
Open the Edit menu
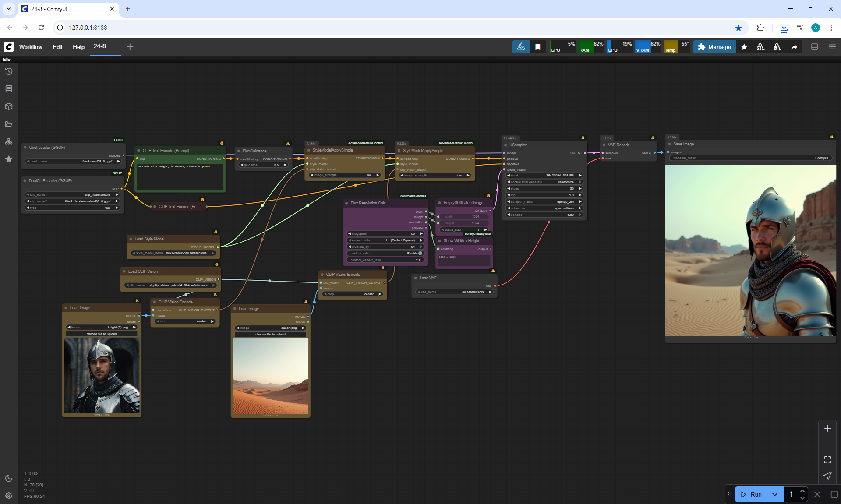coord(57,47)
